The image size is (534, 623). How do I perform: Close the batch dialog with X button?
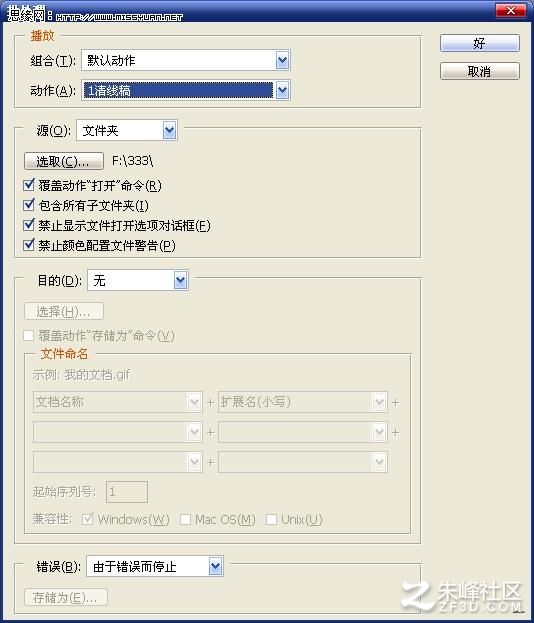click(x=511, y=10)
